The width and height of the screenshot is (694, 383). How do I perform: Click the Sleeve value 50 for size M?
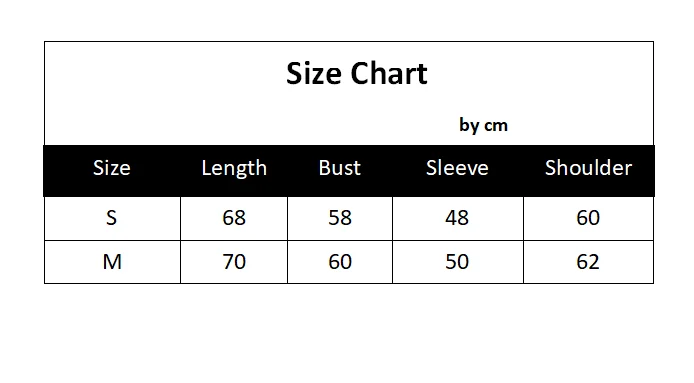(x=457, y=262)
